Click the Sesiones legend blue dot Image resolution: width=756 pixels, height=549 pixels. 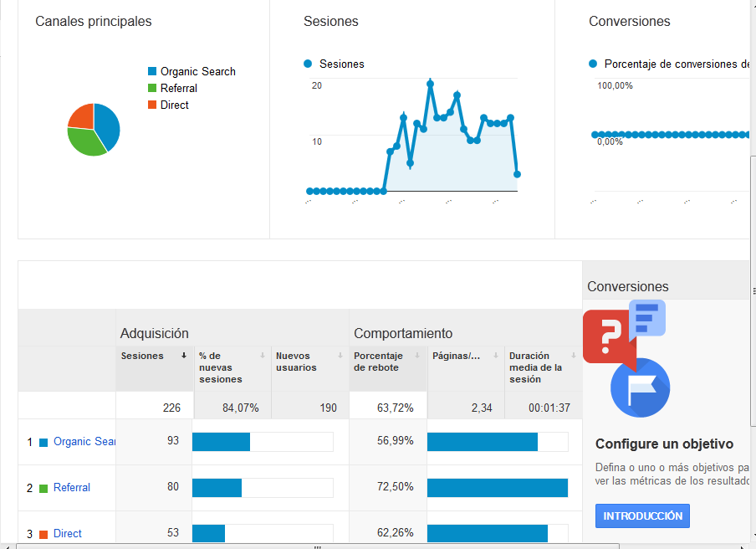coord(308,64)
